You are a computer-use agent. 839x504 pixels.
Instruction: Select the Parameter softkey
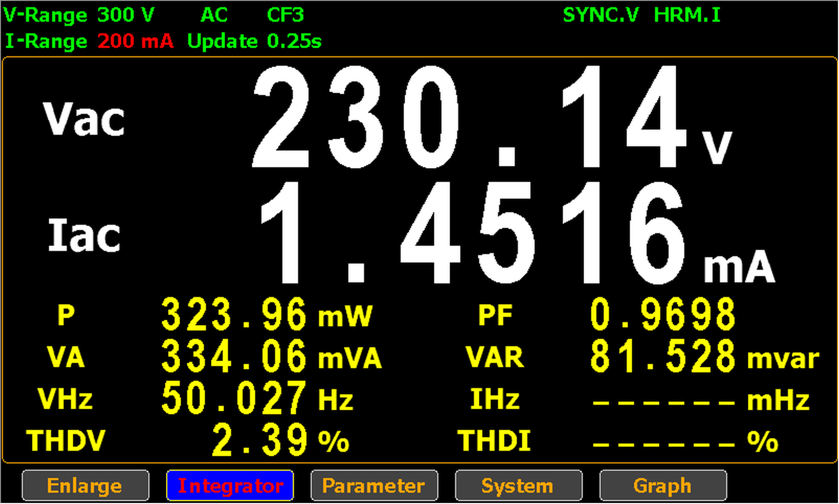coord(374,486)
